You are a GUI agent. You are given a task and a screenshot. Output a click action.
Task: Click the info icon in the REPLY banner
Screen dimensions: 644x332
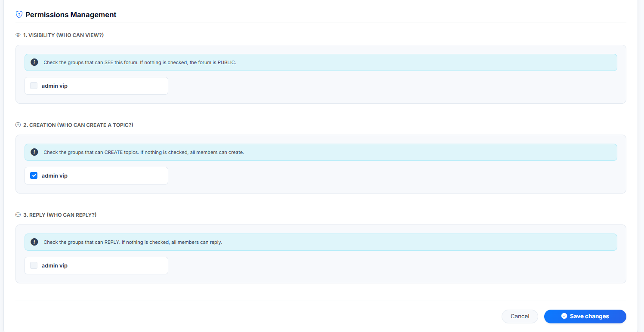34,242
